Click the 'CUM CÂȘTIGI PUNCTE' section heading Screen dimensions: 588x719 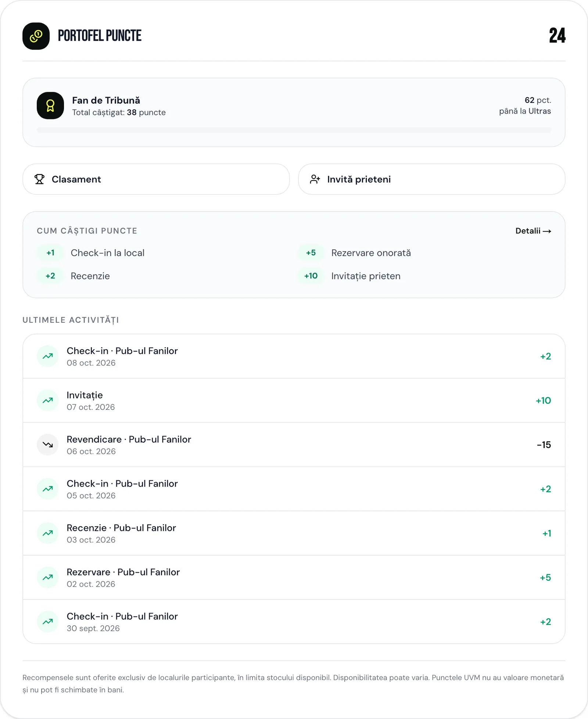pos(87,231)
